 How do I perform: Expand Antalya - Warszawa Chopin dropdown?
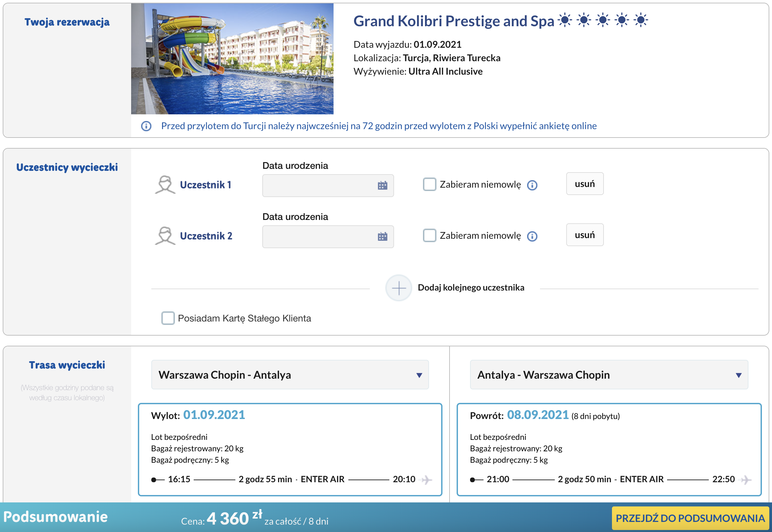(x=609, y=375)
